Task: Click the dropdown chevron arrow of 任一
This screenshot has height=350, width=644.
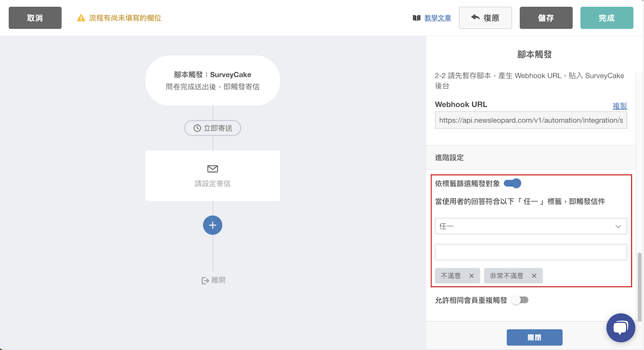Action: tap(618, 227)
